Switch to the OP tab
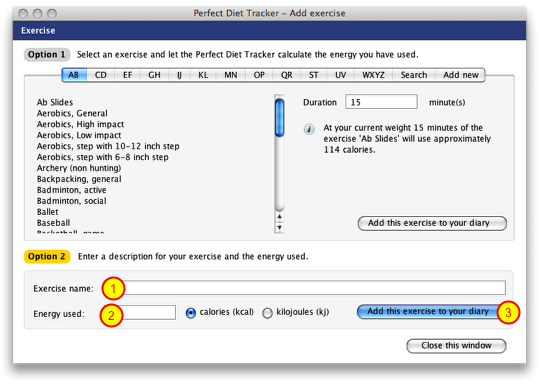The height and width of the screenshot is (384, 540). (x=259, y=75)
